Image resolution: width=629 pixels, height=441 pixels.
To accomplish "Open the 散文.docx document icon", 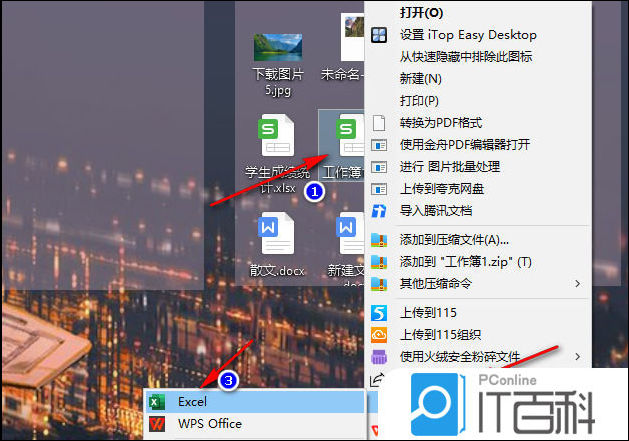I will coord(277,233).
